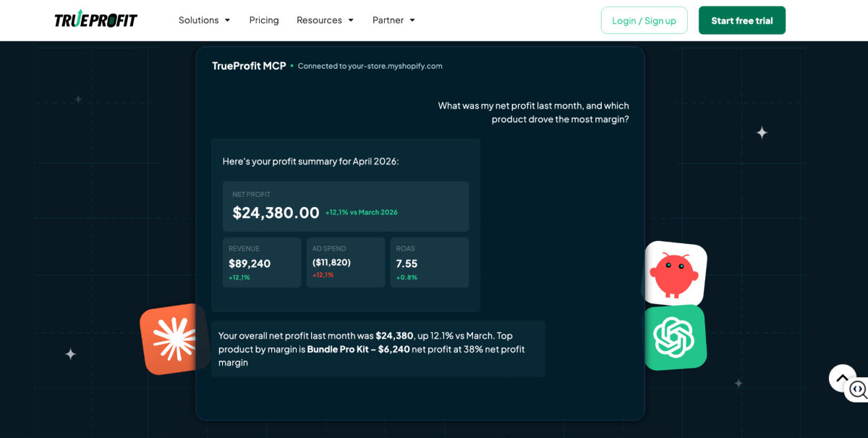This screenshot has height=438, width=868.
Task: Start the free trial
Action: coord(742,20)
